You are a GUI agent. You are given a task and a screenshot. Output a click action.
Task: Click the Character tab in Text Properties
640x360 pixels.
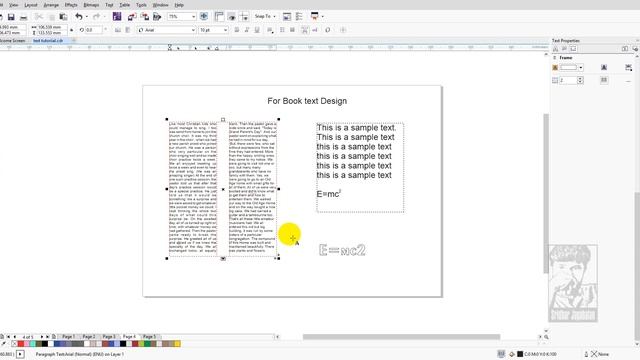pyautogui.click(x=556, y=49)
